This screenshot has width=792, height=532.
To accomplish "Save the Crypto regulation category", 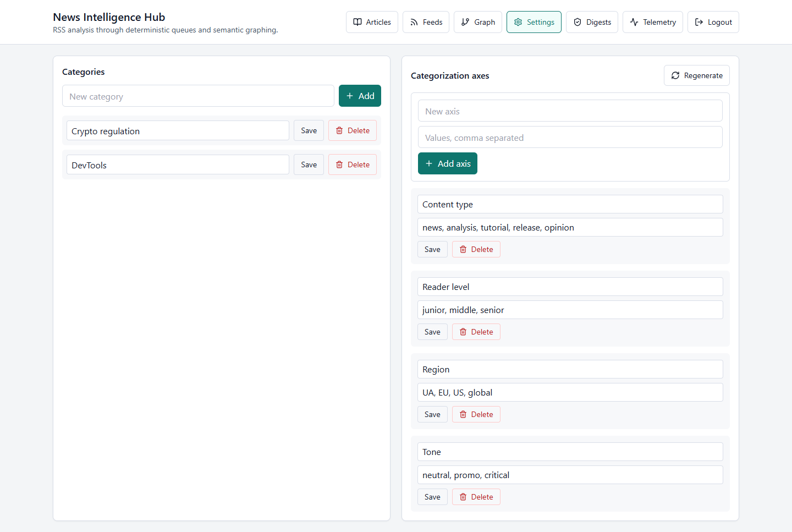I will pos(309,130).
